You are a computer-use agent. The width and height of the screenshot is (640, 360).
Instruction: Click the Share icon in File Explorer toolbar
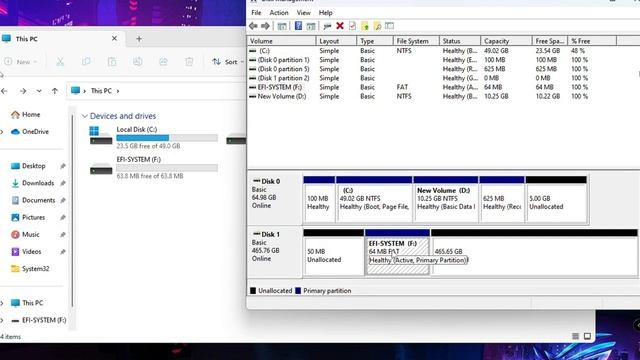[x=163, y=62]
